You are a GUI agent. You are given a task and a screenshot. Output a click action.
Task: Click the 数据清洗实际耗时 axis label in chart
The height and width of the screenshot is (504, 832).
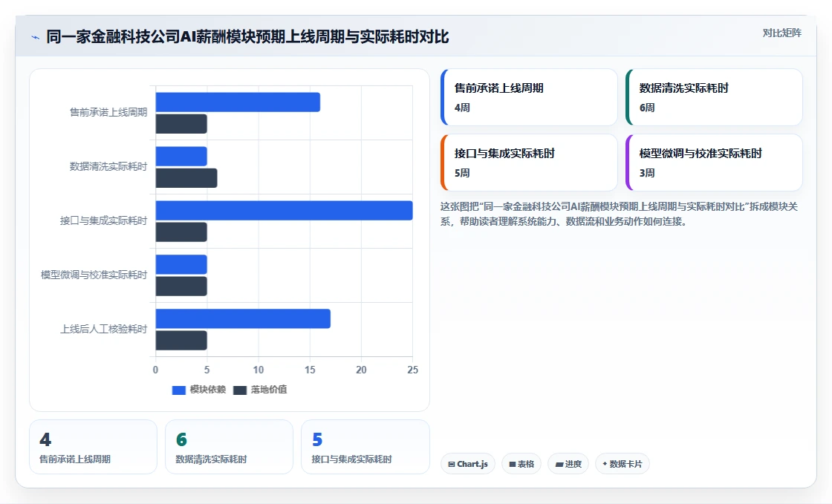[x=108, y=166]
